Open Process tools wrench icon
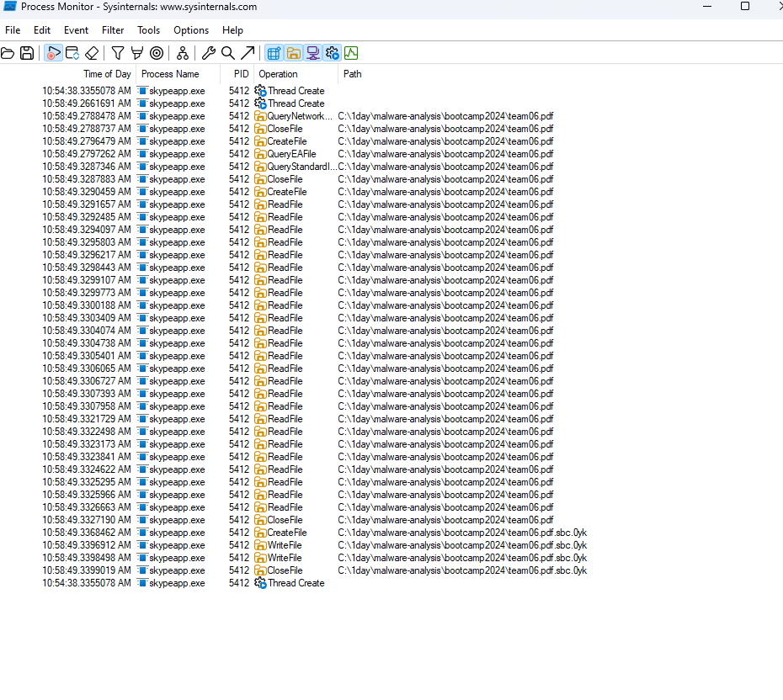783x700 pixels. coord(209,53)
